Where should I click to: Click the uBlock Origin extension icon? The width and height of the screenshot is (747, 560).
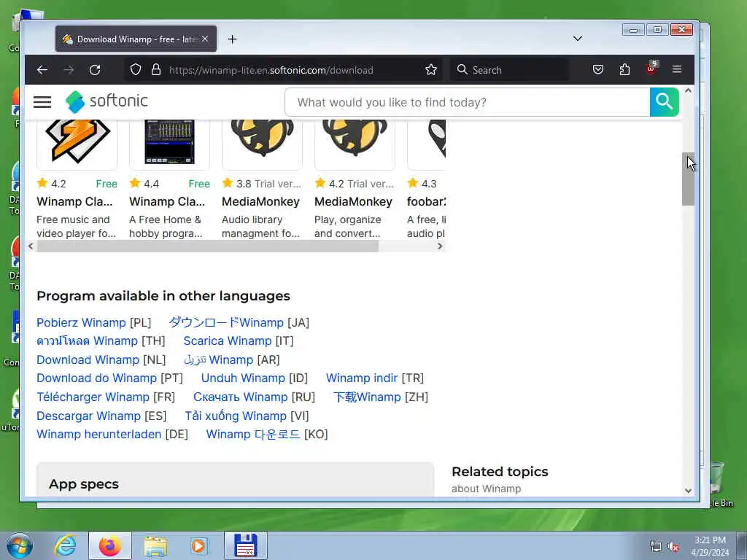coord(651,68)
